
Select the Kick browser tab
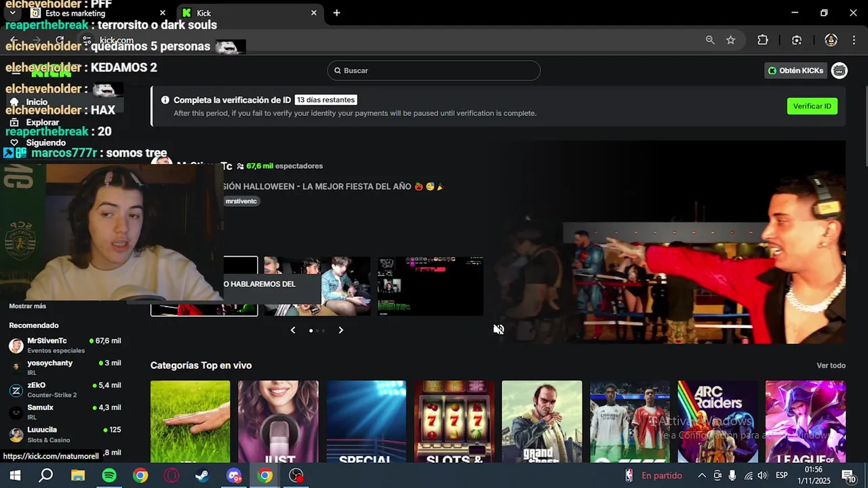[x=250, y=13]
